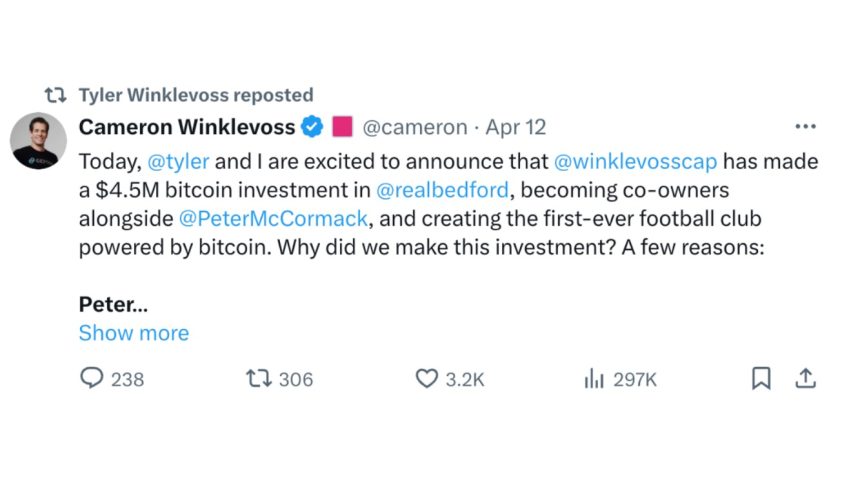Click the Cameron Winklevoss display name
860x478 pixels.
coord(187,127)
